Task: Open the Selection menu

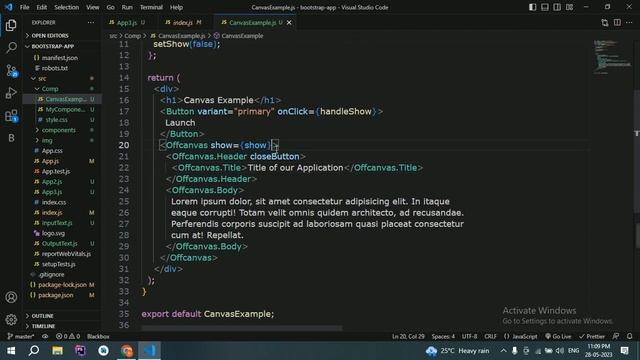Action: pos(67,7)
